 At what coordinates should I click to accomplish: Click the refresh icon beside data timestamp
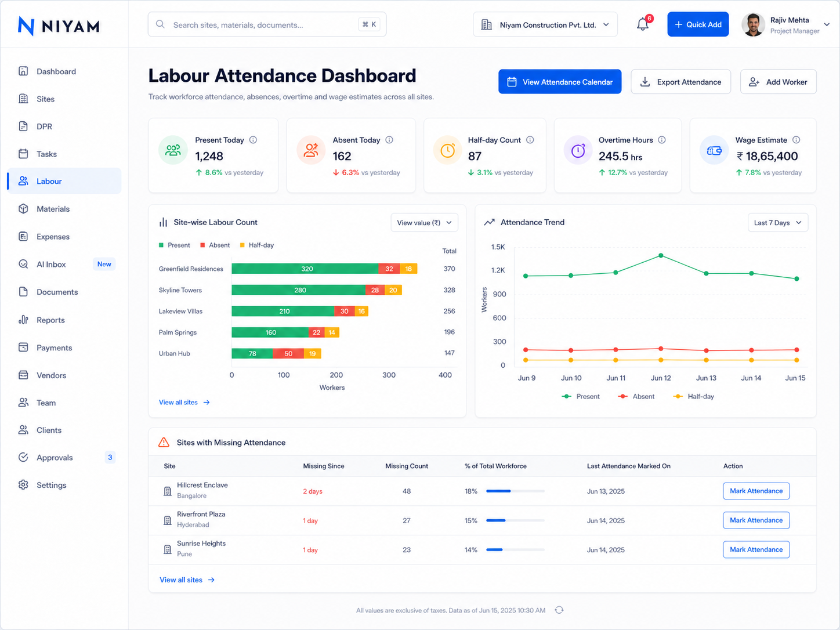559,610
